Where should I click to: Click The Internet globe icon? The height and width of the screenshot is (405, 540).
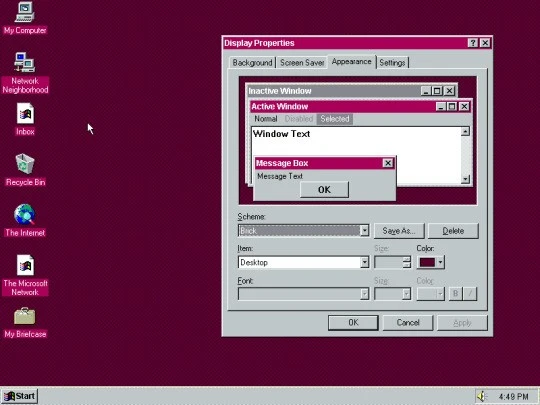tap(24, 214)
